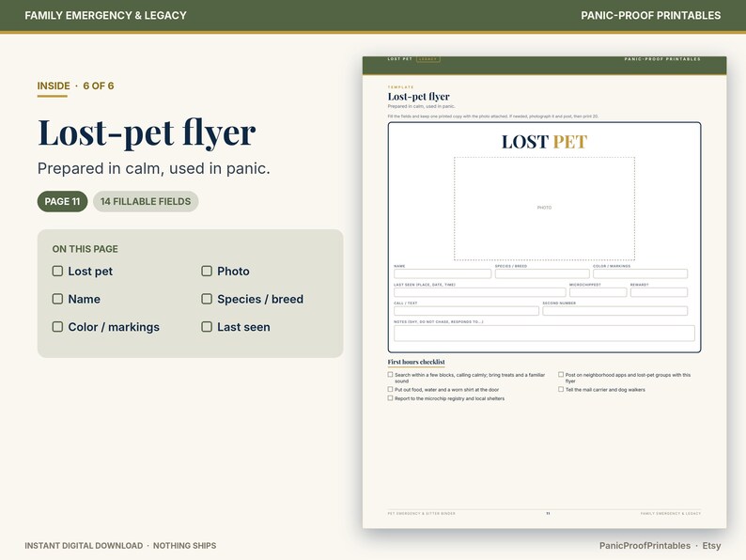The height and width of the screenshot is (560, 746).
Task: Check 'Post on neighborhood apps' checklist box
Action: click(x=561, y=375)
